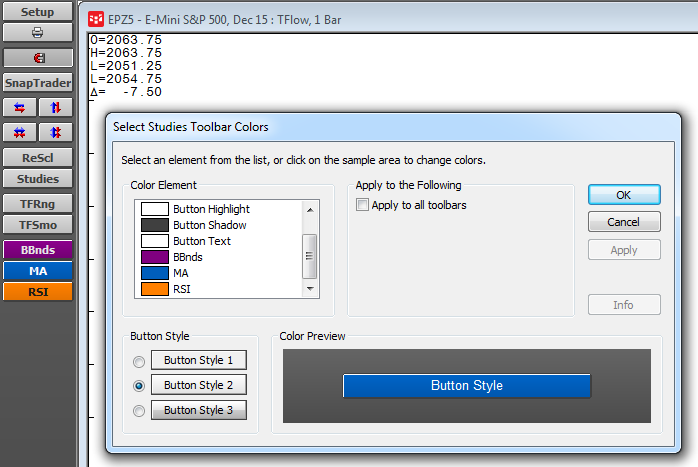The height and width of the screenshot is (467, 698).
Task: Select Button Highlight in color list
Action: 211,209
